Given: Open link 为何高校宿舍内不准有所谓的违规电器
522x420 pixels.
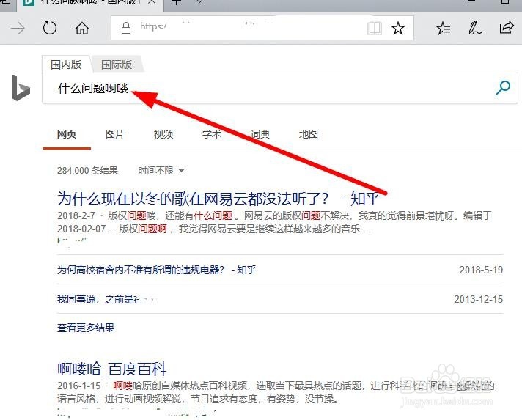Looking at the screenshot, I should (x=156, y=270).
